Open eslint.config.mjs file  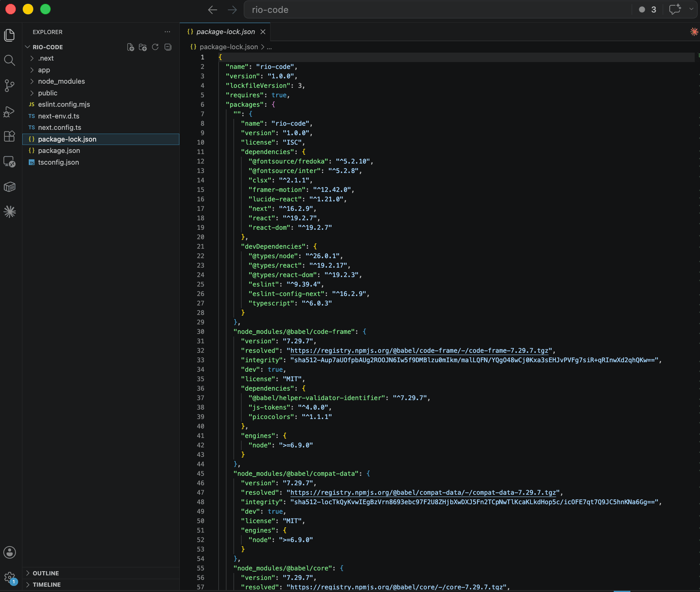coord(101,104)
